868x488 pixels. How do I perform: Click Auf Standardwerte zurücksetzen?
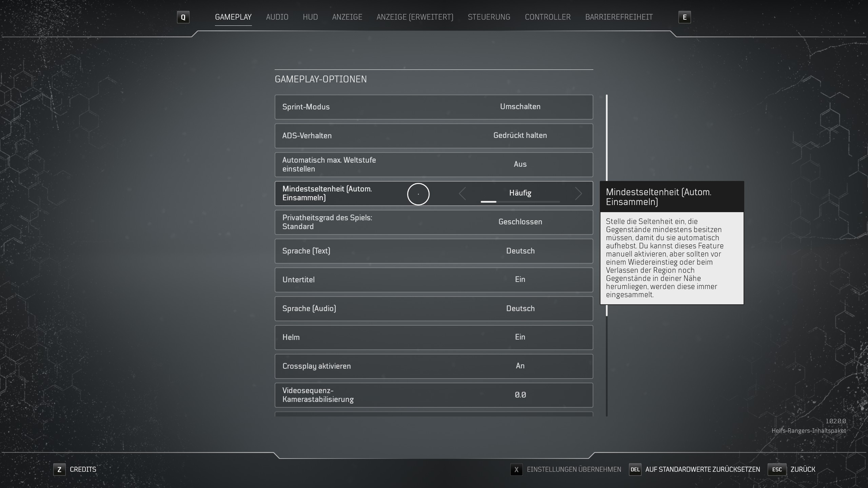click(x=703, y=469)
